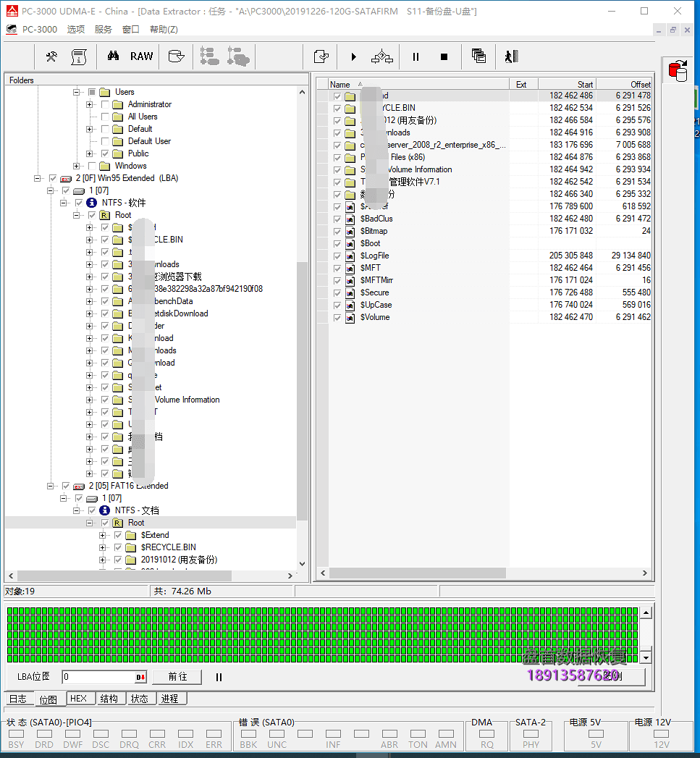Click the file list horizontal scrollbar thumb
The image size is (700, 758).
418,573
